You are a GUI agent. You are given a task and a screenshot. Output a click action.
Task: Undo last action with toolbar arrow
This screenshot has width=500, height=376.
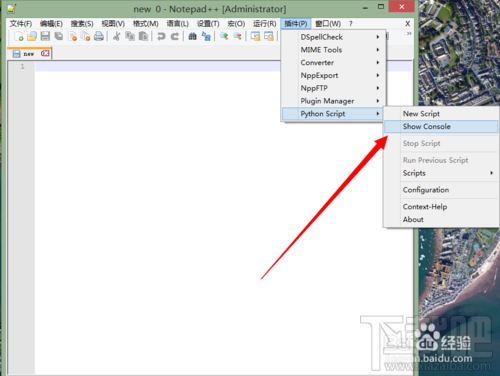161,36
